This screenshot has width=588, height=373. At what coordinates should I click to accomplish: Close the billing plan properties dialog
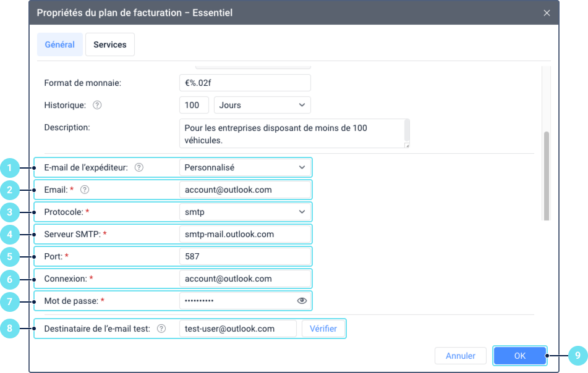tap(547, 13)
